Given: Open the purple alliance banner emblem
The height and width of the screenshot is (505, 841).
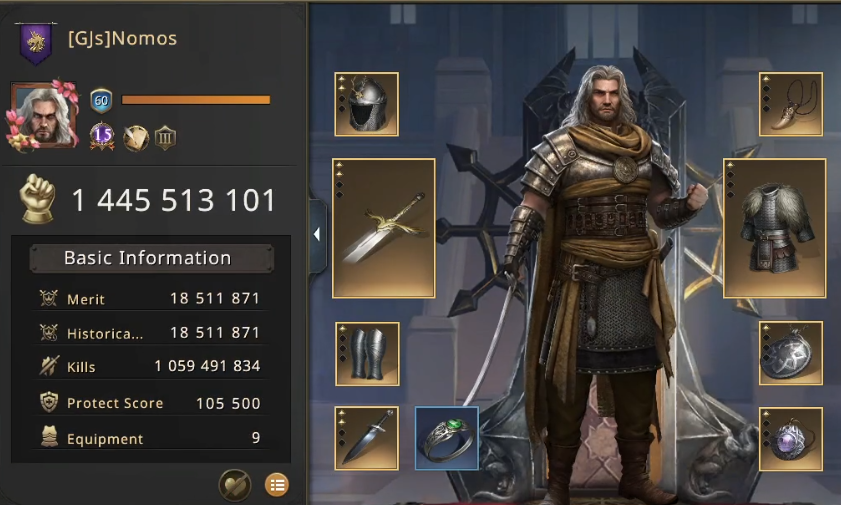Looking at the screenshot, I should tap(36, 44).
